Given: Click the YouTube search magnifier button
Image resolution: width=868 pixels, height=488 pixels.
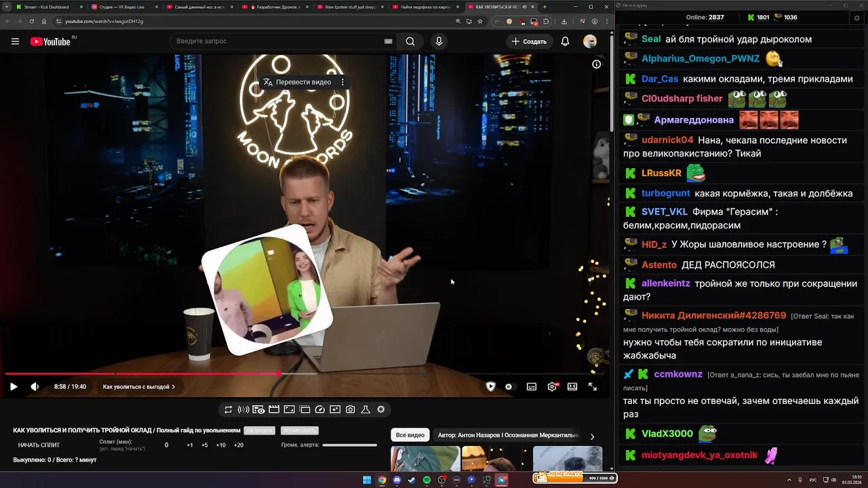Looking at the screenshot, I should coord(410,41).
